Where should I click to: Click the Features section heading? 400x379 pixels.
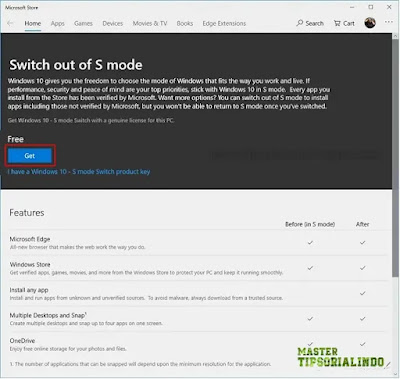[x=27, y=213]
